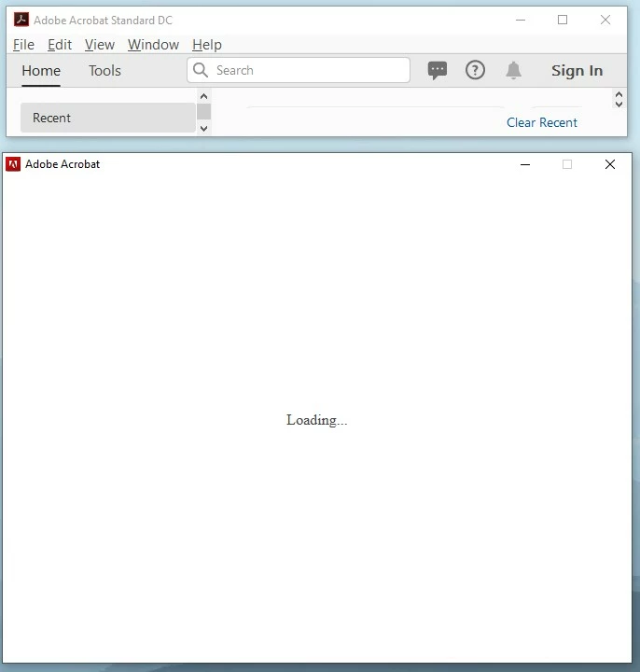Open the question mark help icon
The image size is (640, 672).
[x=475, y=70]
